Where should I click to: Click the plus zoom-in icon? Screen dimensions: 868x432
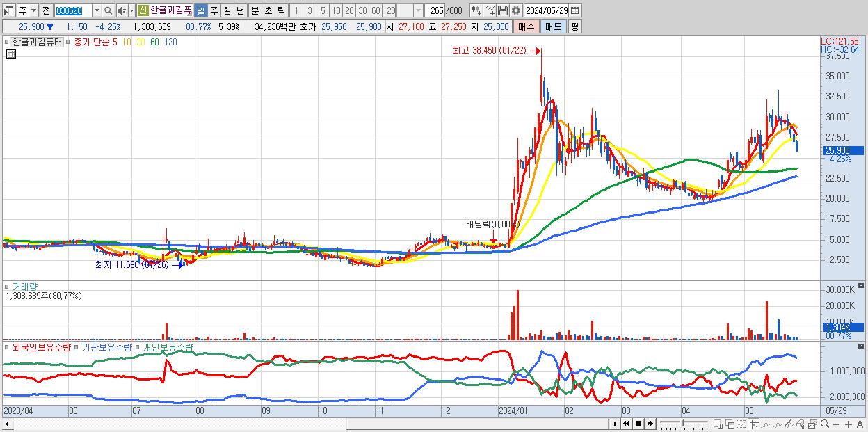[849, 424]
